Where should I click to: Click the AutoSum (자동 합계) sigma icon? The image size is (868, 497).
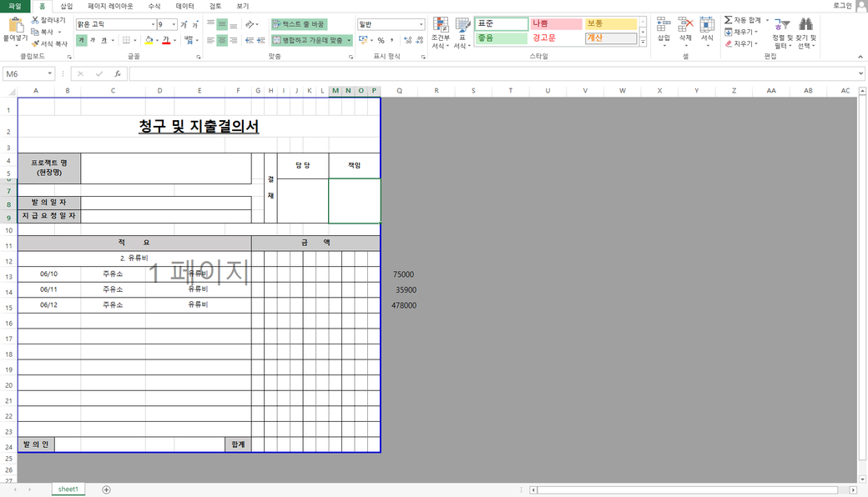pyautogui.click(x=728, y=19)
